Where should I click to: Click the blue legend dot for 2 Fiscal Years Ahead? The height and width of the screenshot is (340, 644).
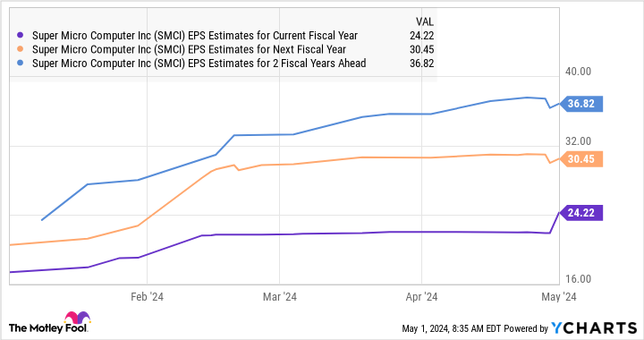pos(20,64)
